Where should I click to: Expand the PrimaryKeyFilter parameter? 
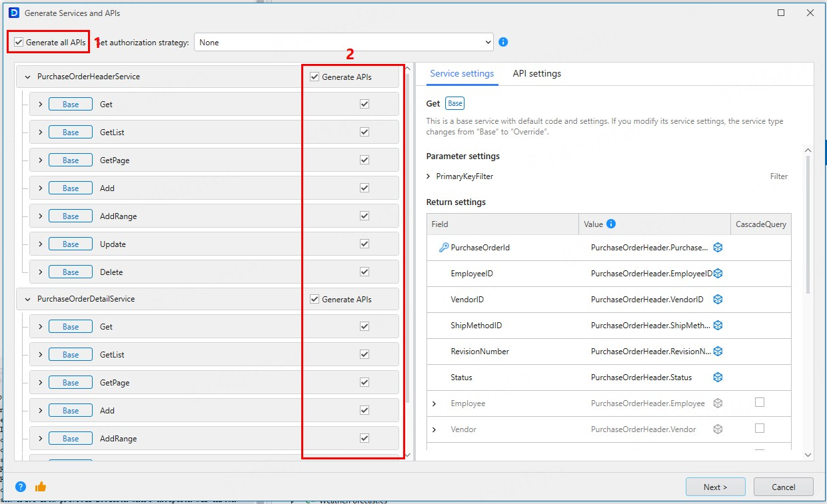[x=428, y=176]
